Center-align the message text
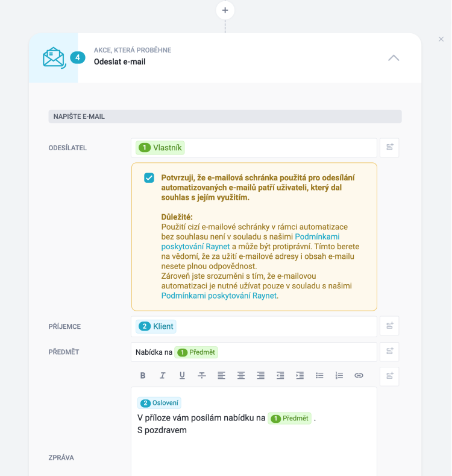 241,375
